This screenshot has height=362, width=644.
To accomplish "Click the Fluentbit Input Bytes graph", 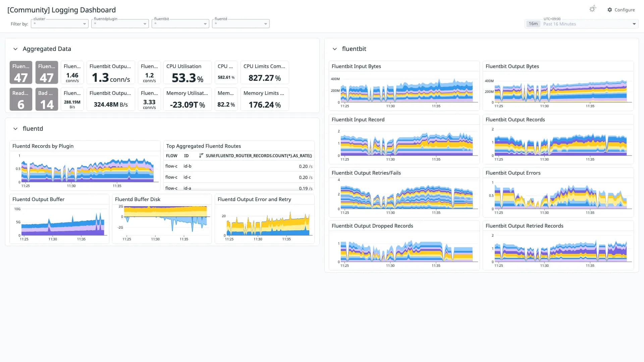I will (404, 86).
